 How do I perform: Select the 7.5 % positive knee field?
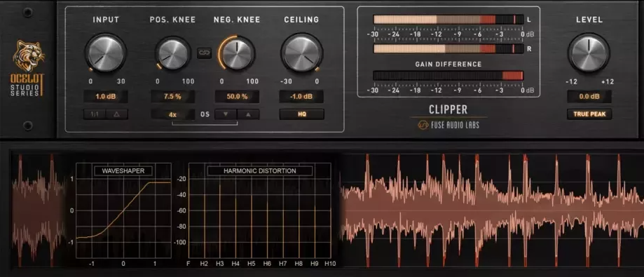[172, 97]
